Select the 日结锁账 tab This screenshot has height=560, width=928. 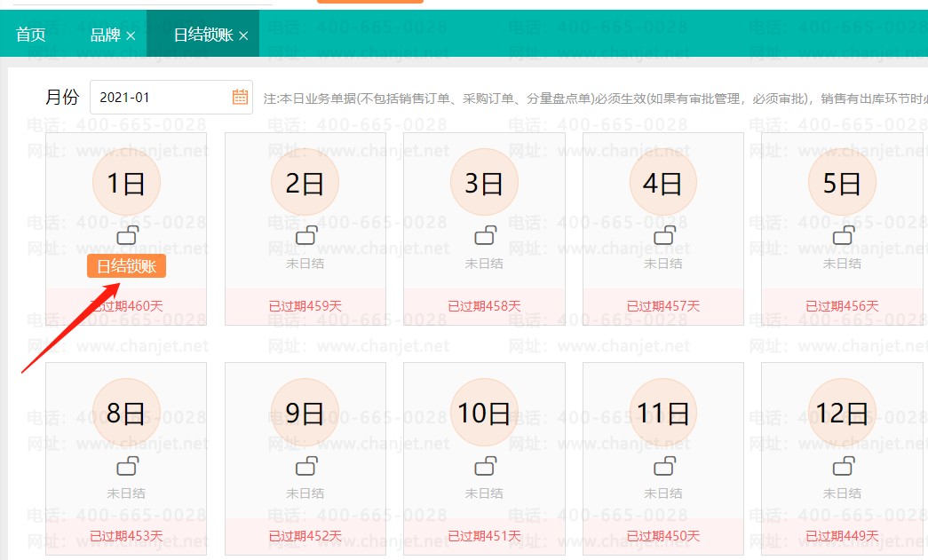[203, 35]
